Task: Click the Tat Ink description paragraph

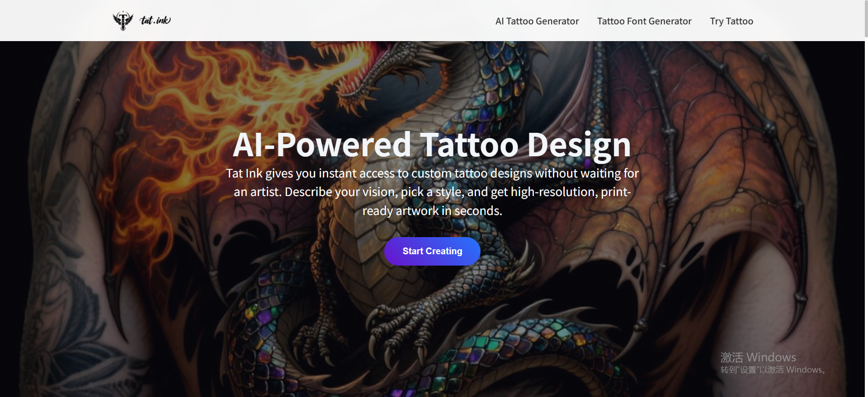Action: tap(432, 192)
